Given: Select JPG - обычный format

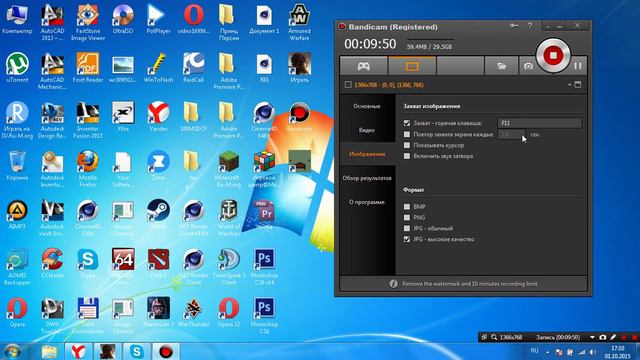Looking at the screenshot, I should click(x=407, y=228).
